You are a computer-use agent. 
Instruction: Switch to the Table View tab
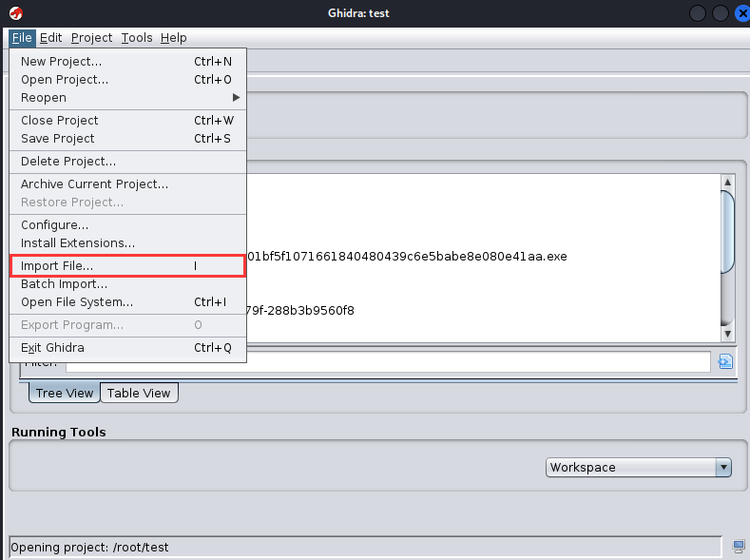pyautogui.click(x=139, y=393)
